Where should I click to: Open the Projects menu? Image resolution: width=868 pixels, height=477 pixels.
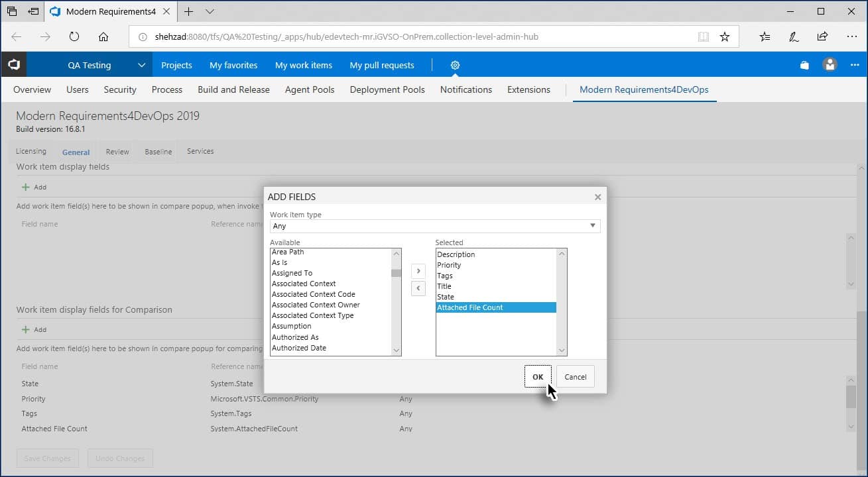pos(176,65)
